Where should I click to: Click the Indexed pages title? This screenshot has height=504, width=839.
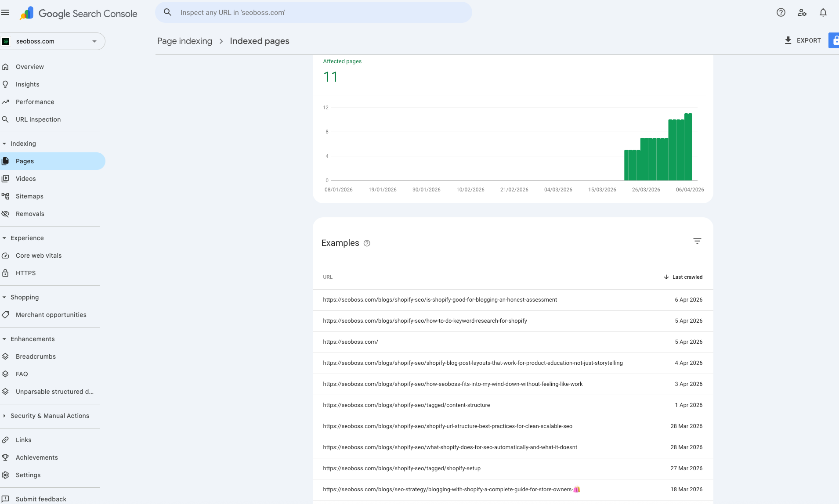coord(260,41)
